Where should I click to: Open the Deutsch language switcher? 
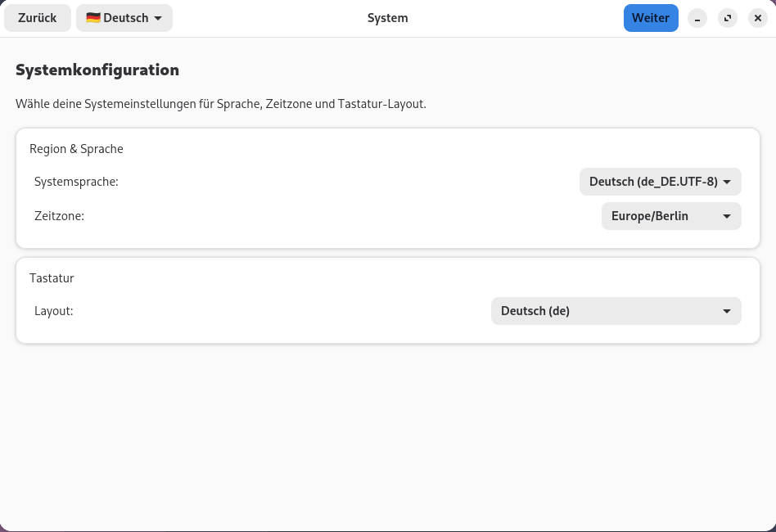124,17
